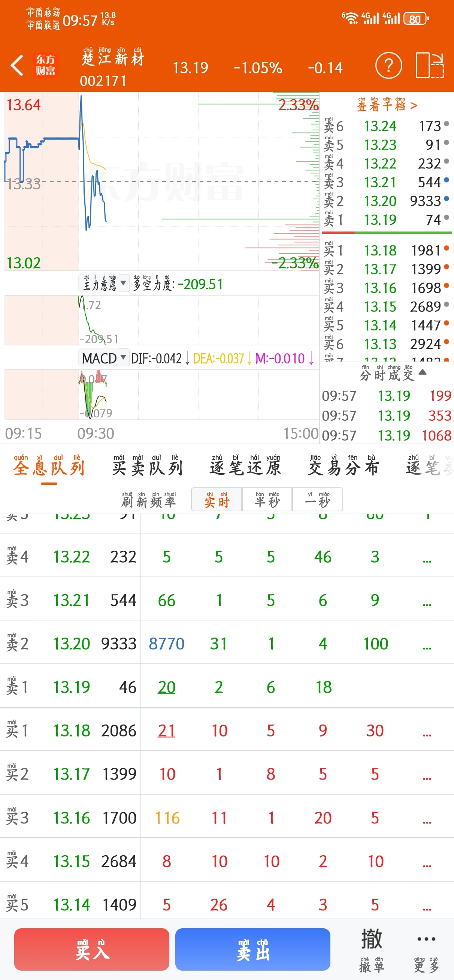Tap quantity 2684 in 买4 queue row
Viewport: 454px width, 980px height.
pyautogui.click(x=119, y=861)
